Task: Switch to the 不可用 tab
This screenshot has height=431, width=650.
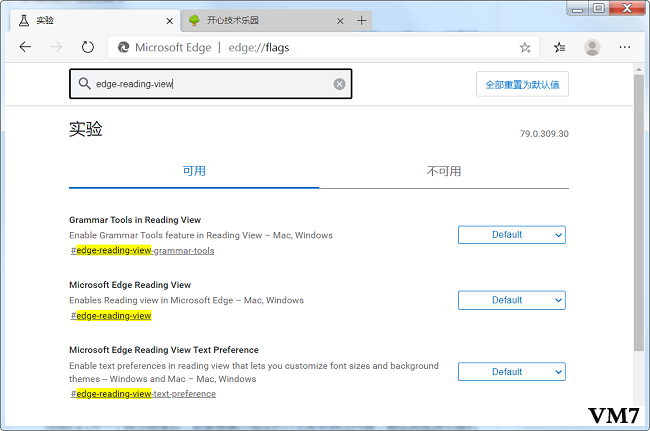Action: (444, 171)
